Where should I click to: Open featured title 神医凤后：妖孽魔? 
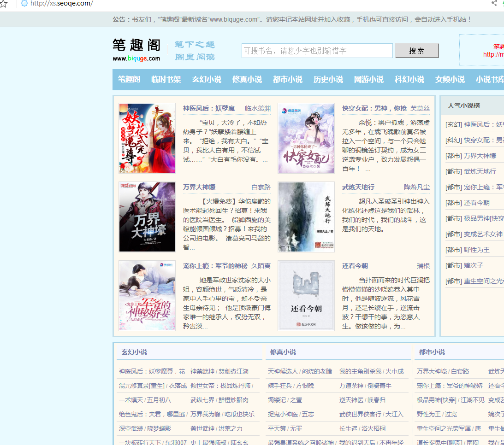[209, 109]
